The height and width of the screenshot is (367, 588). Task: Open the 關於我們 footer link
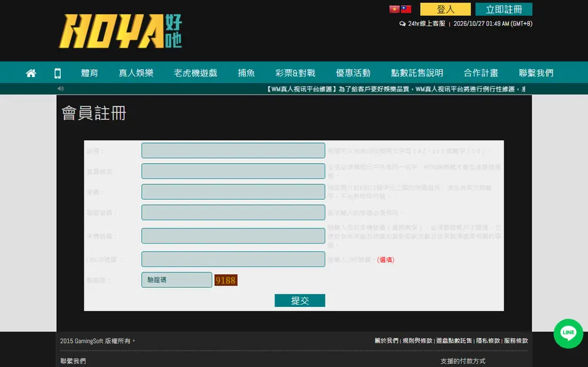click(386, 341)
